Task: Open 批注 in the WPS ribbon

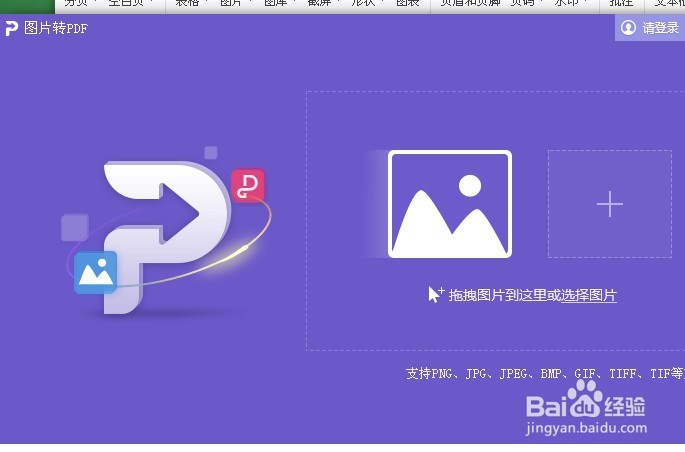Action: click(x=621, y=3)
